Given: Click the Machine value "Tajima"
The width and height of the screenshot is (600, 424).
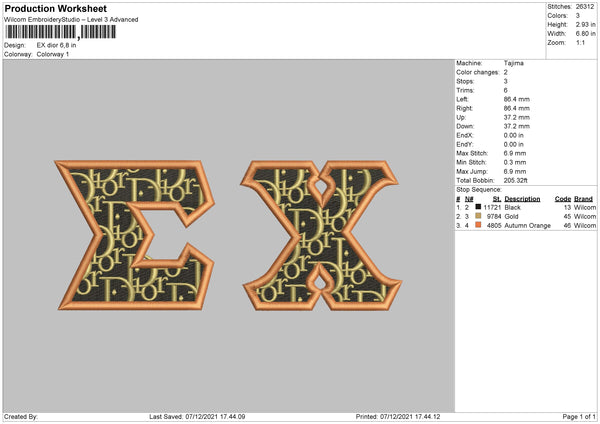Looking at the screenshot, I should click(x=514, y=63).
